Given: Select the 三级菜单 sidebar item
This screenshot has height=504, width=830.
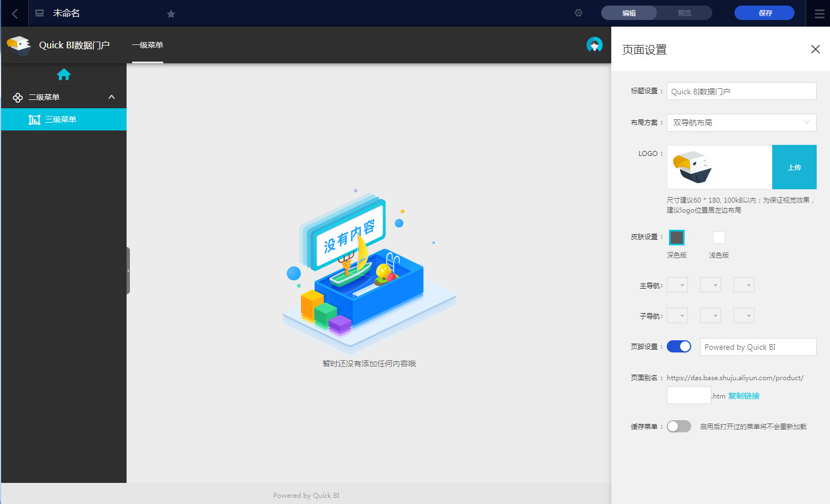Looking at the screenshot, I should [x=64, y=119].
